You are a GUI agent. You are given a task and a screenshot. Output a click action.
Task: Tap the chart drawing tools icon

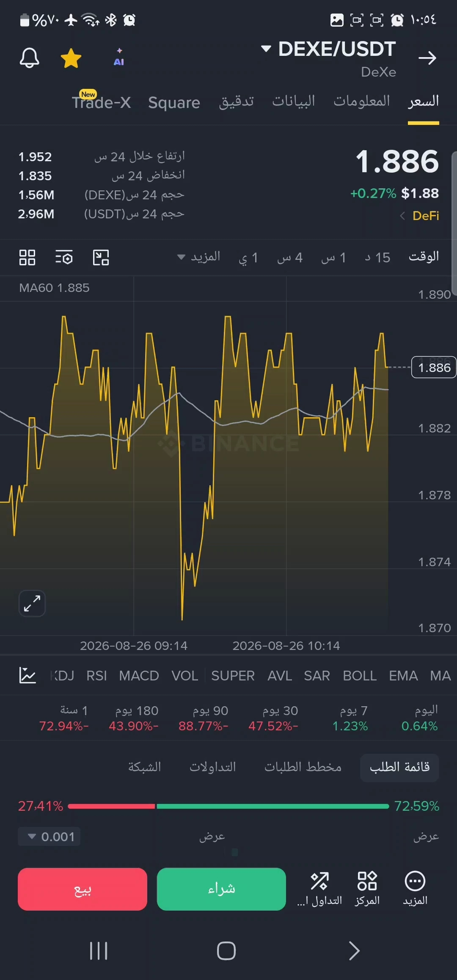[101, 257]
